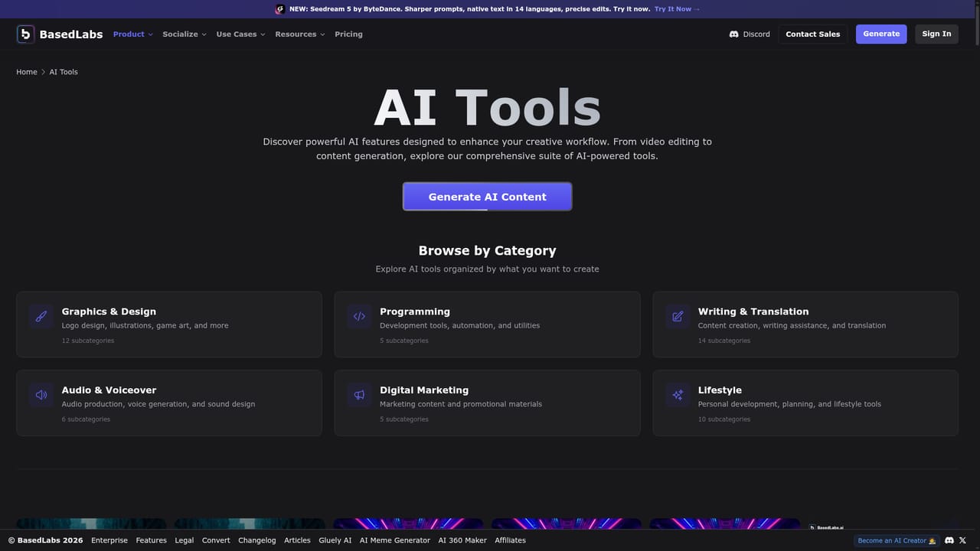Click the Contact Sales button
Viewport: 980px width, 551px height.
[813, 34]
